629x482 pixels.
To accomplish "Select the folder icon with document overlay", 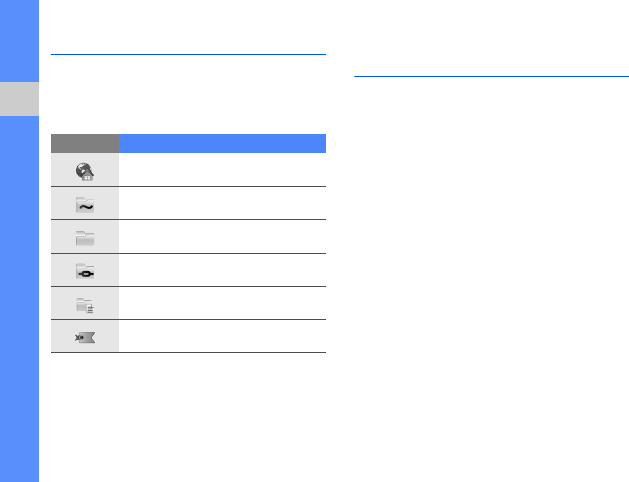I will click(85, 305).
